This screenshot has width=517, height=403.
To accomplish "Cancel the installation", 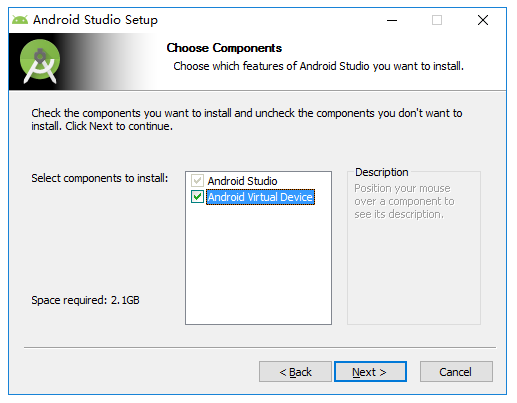I will click(456, 372).
